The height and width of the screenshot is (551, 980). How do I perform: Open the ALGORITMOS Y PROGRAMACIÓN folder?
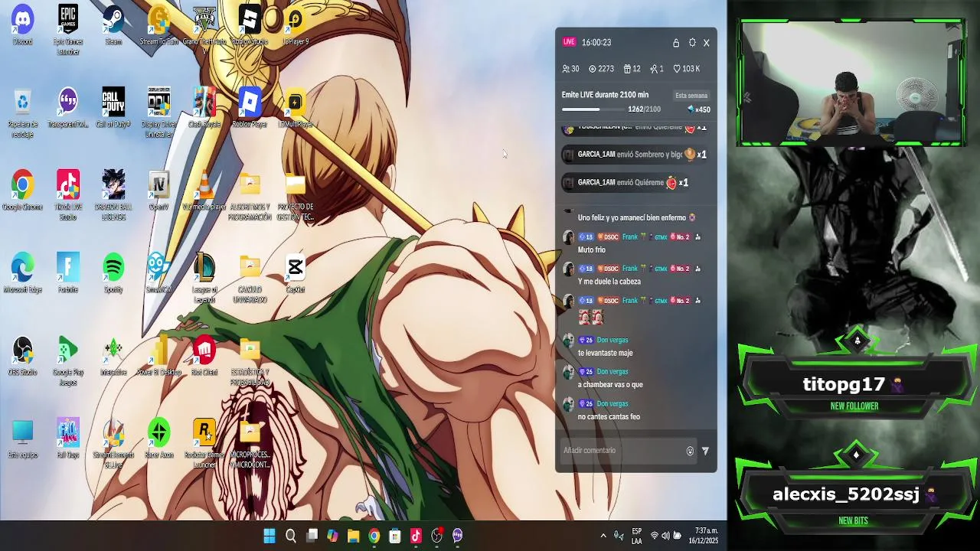(x=250, y=196)
